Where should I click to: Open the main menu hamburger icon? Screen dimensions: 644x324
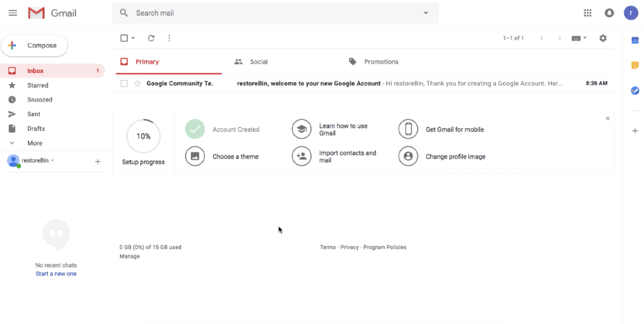click(13, 13)
